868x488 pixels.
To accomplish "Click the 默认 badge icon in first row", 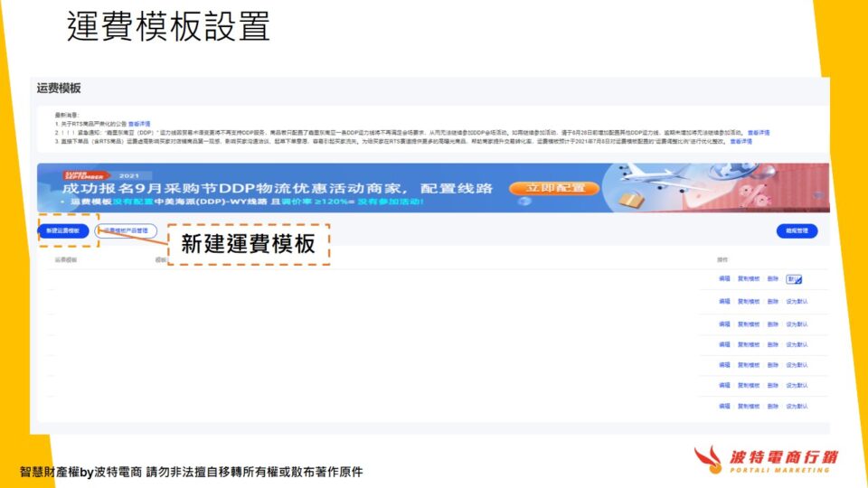I will tap(794, 280).
